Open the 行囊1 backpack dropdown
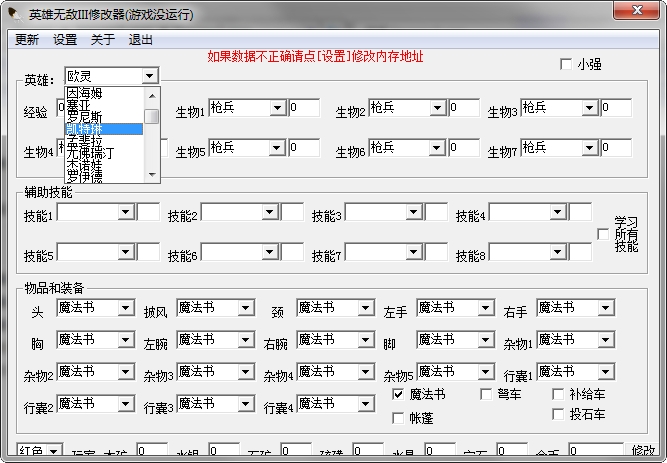667x463 pixels. (x=606, y=372)
